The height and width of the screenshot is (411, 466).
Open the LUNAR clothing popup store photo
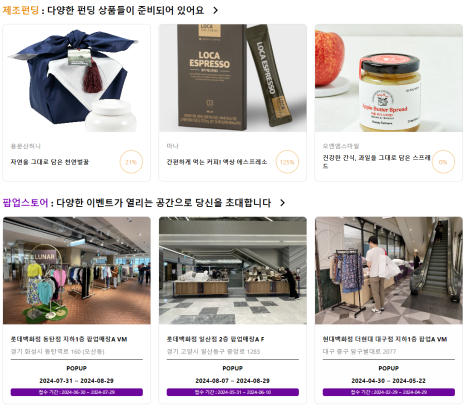[77, 271]
